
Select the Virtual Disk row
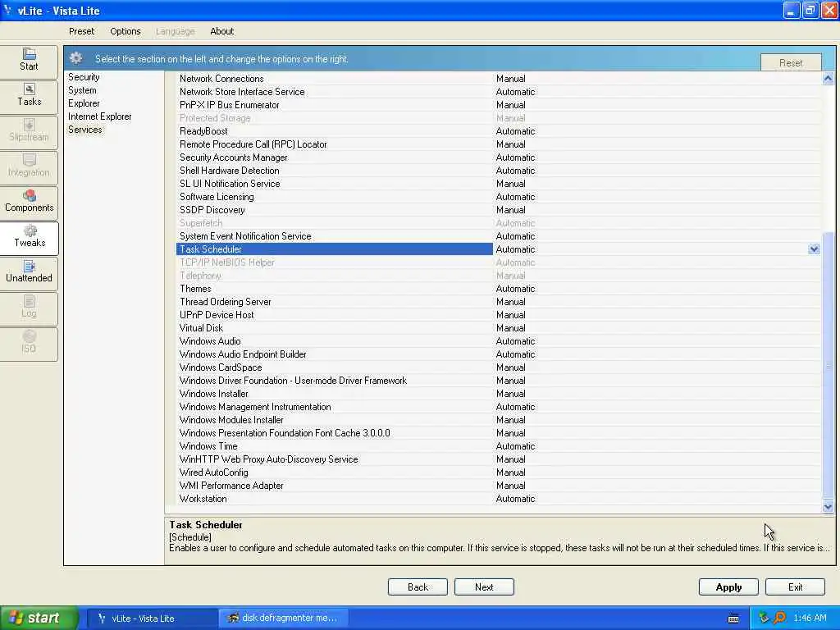pos(498,328)
